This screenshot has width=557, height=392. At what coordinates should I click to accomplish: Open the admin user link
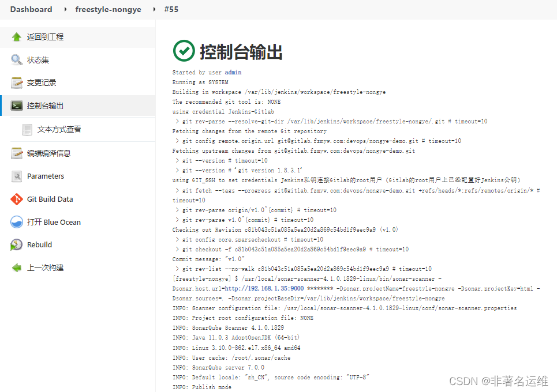[x=233, y=73]
